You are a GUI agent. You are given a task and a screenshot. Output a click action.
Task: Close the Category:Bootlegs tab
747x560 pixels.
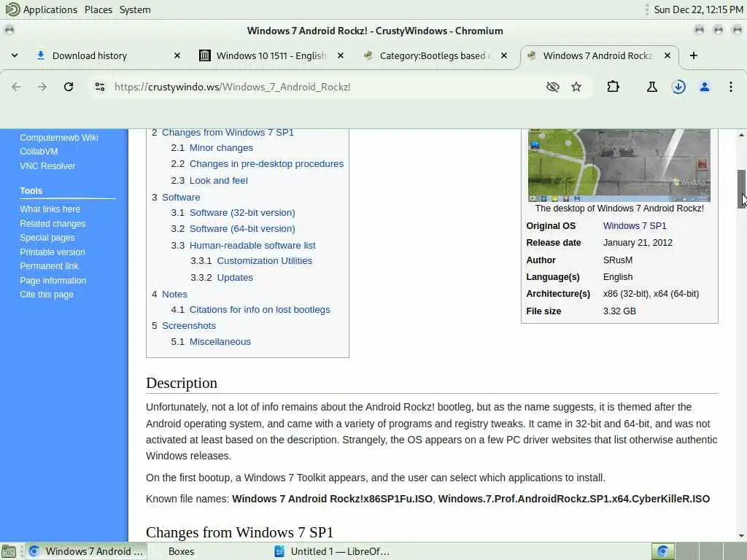[x=504, y=55]
